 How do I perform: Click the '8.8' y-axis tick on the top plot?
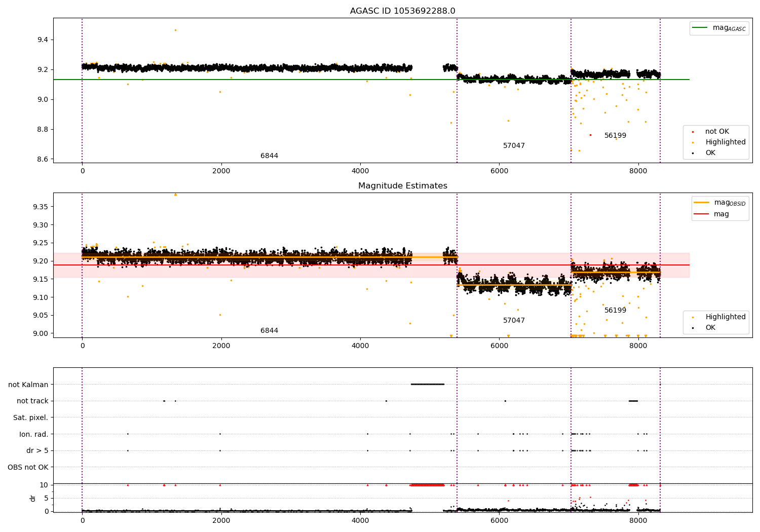pyautogui.click(x=43, y=130)
